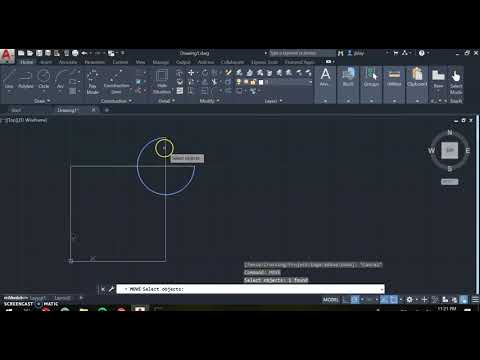Toggle object snap tracking in status bar
480x360 pixels.
point(384,300)
